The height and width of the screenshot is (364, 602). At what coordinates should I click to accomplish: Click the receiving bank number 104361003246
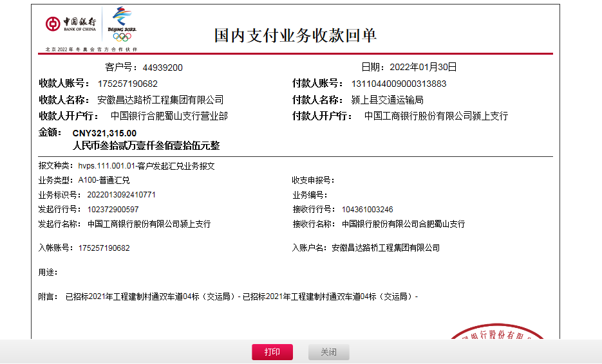click(x=367, y=210)
